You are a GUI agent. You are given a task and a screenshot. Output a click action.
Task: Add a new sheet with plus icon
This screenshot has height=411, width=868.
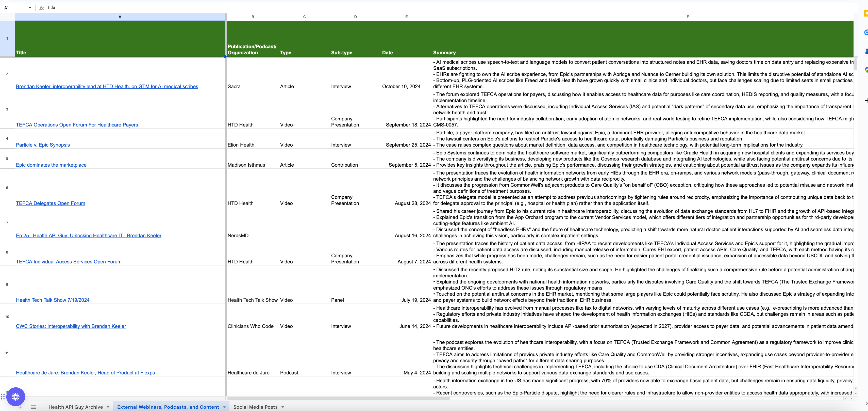(20, 407)
